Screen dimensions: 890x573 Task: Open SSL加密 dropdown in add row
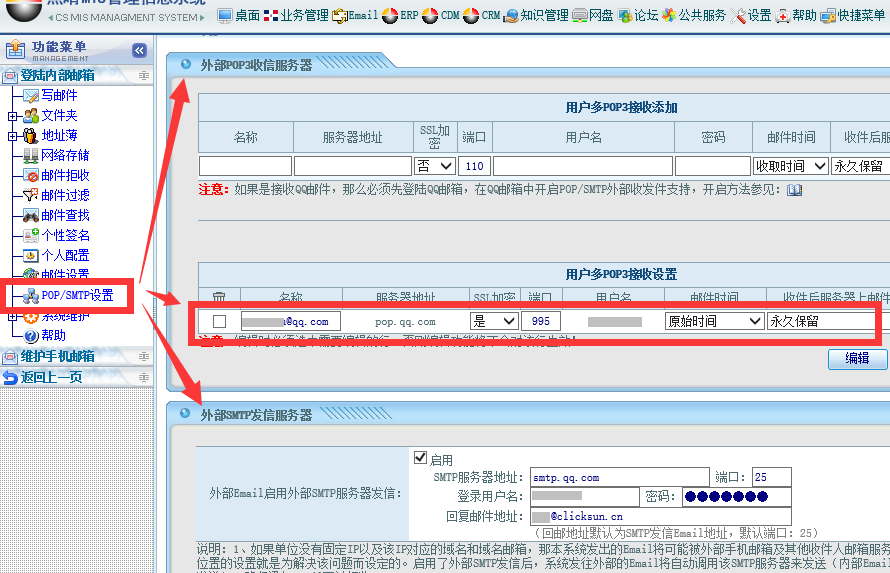pyautogui.click(x=435, y=166)
